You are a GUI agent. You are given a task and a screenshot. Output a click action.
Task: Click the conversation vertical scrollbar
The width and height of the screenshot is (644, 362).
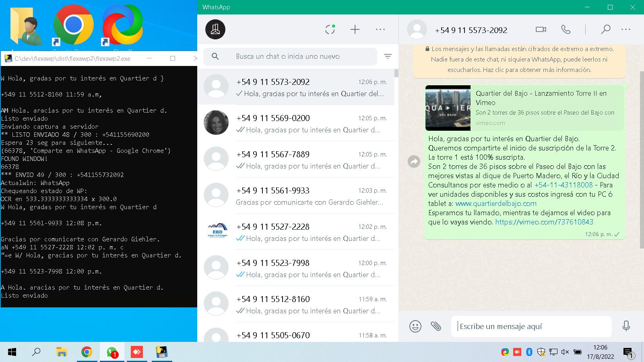click(x=642, y=160)
